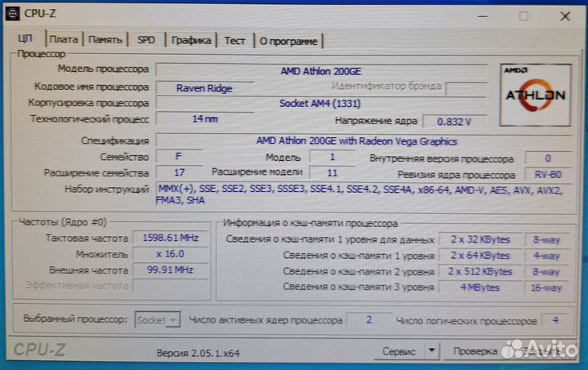588x370 pixels.
Task: Click the Внешняя частота value 99.91 MHz
Action: (x=171, y=270)
